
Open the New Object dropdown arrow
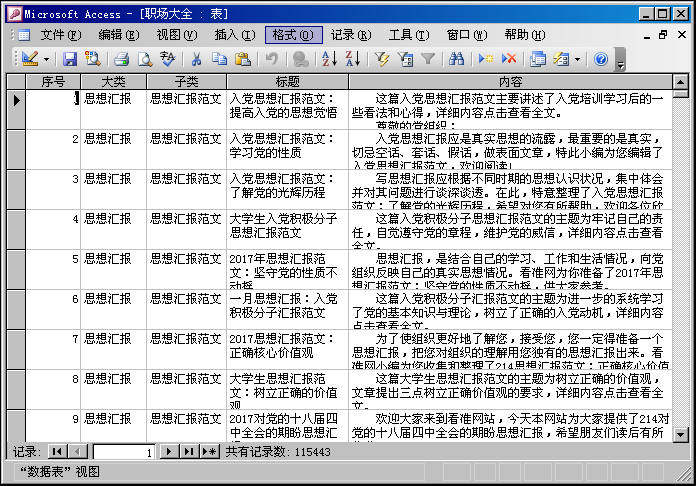pyautogui.click(x=577, y=59)
